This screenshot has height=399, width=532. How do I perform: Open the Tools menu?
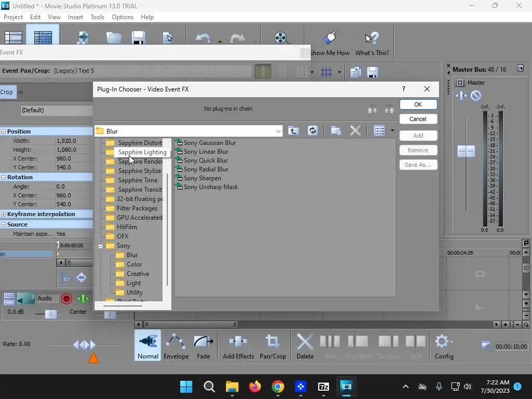(97, 17)
